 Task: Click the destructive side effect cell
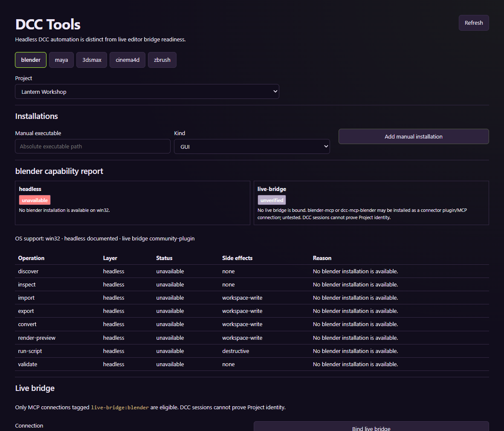pos(236,351)
